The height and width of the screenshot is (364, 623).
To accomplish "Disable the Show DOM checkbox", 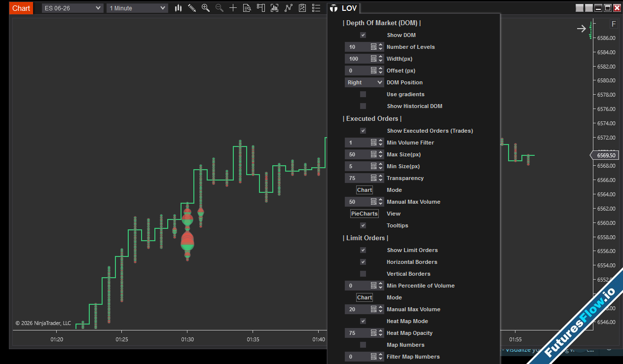I will tap(363, 35).
